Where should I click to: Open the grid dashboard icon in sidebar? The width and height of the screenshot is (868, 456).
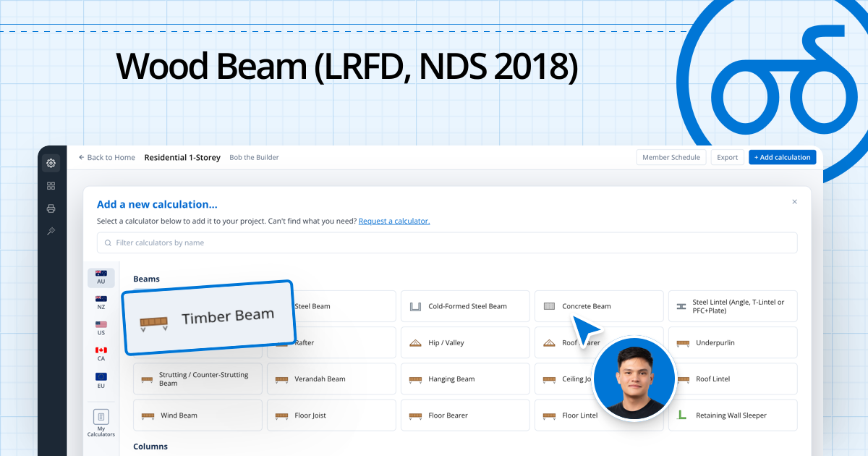point(51,186)
